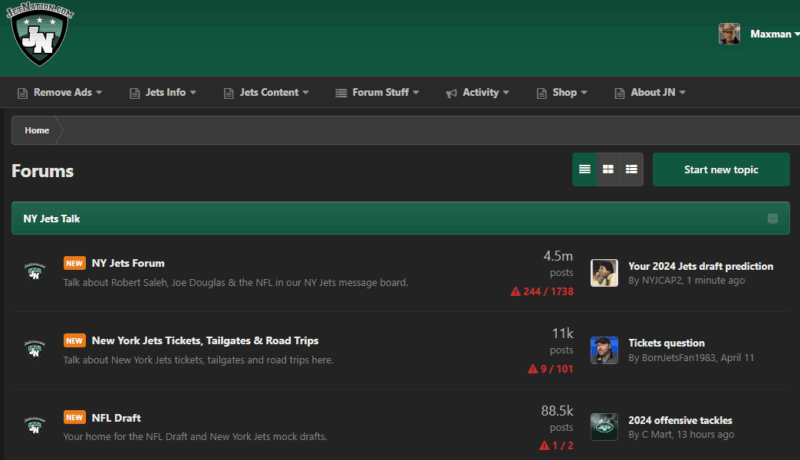Image resolution: width=800 pixels, height=460 pixels.
Task: Click NFL Draft forum shield icon
Action: (x=35, y=426)
